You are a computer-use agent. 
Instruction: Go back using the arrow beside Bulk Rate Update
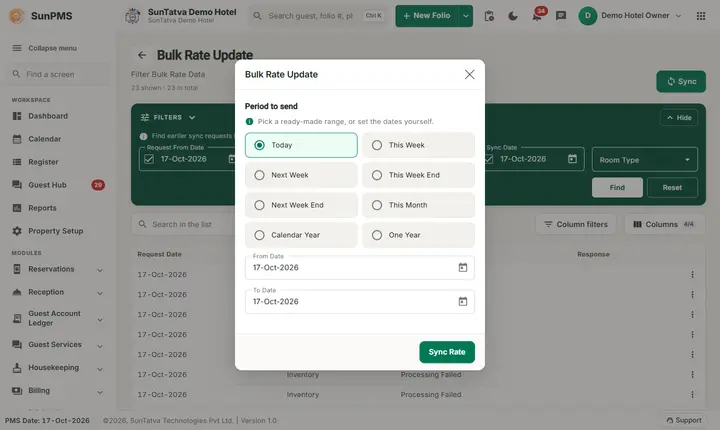point(142,55)
